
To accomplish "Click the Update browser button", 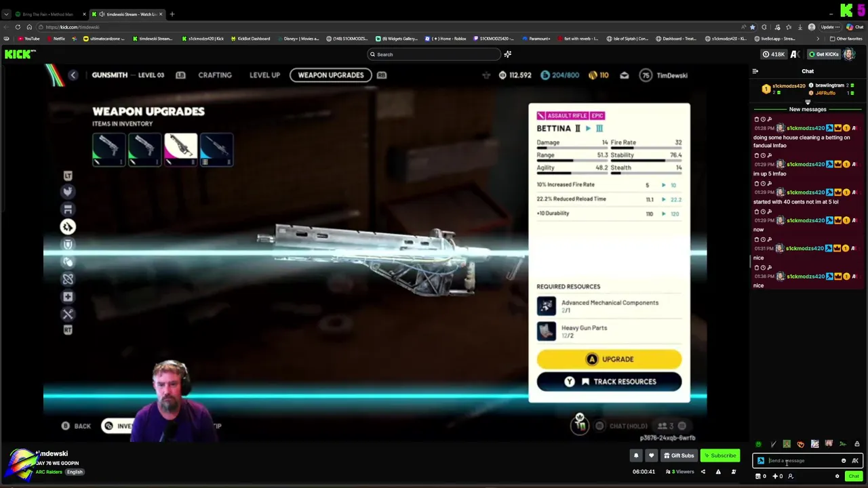I will 831,27.
